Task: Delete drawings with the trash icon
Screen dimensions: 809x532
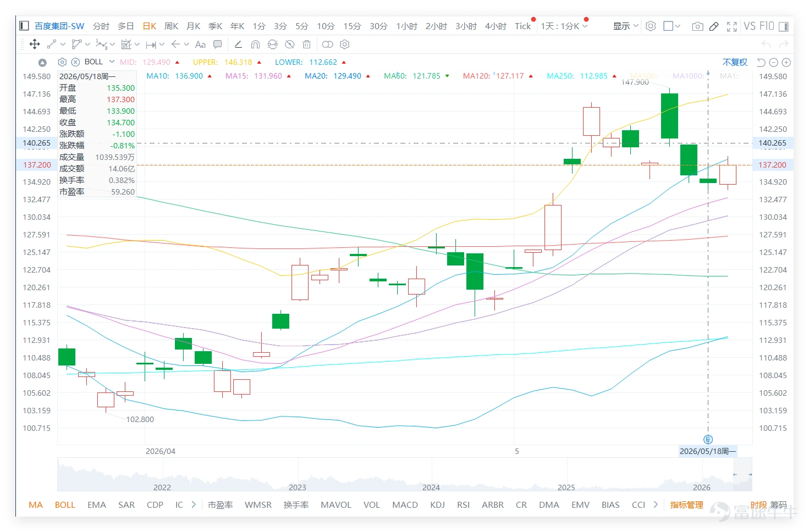Action: pyautogui.click(x=307, y=45)
